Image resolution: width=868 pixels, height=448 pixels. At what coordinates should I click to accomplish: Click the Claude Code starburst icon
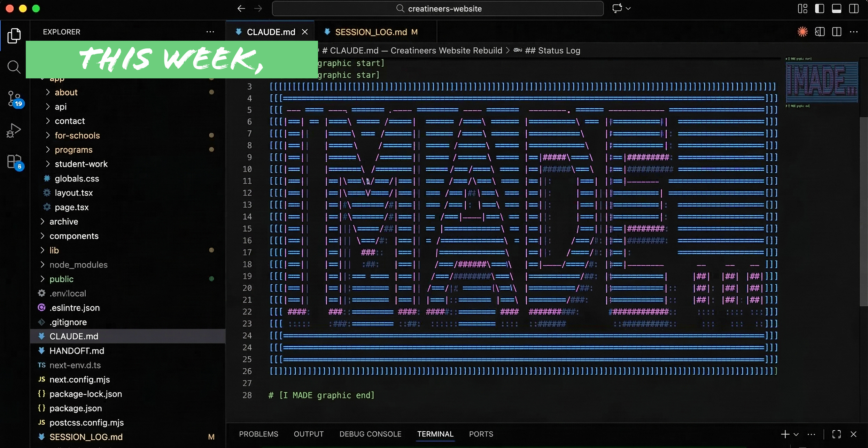803,32
